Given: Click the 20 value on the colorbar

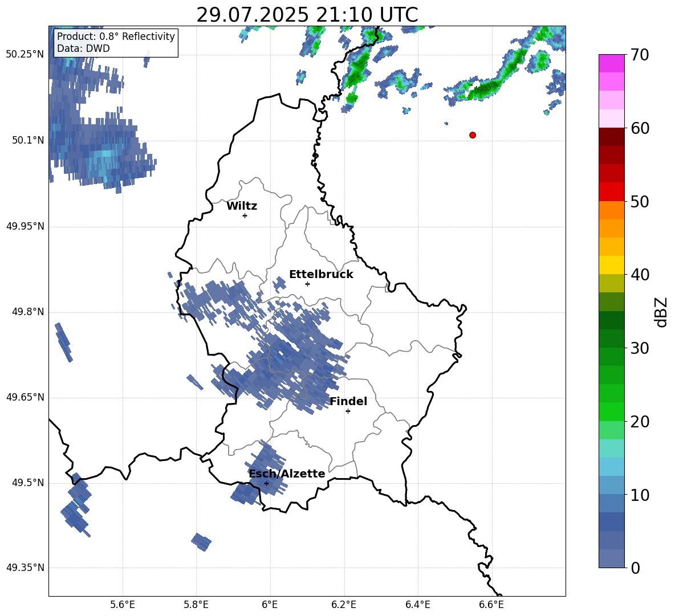Looking at the screenshot, I should [x=640, y=422].
